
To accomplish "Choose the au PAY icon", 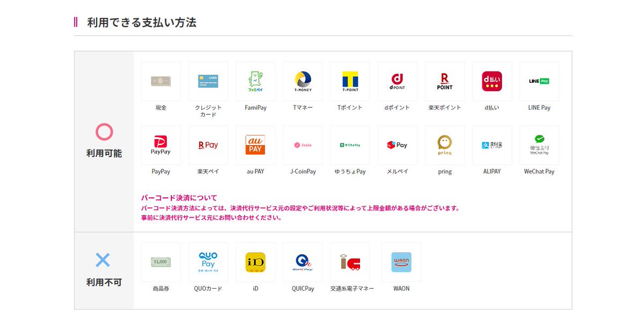I will coord(255,145).
